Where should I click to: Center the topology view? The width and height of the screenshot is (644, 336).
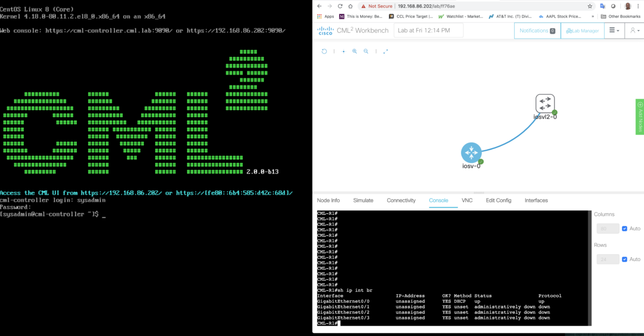click(x=343, y=51)
